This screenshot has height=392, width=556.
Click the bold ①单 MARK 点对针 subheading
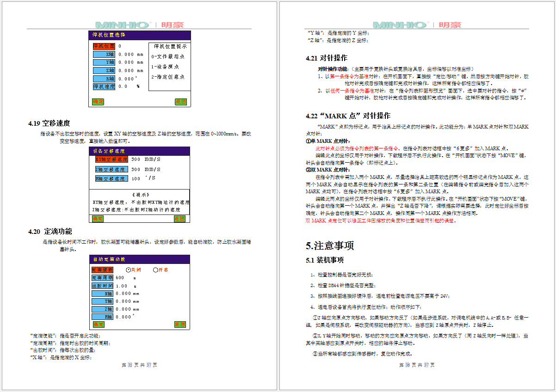328,141
